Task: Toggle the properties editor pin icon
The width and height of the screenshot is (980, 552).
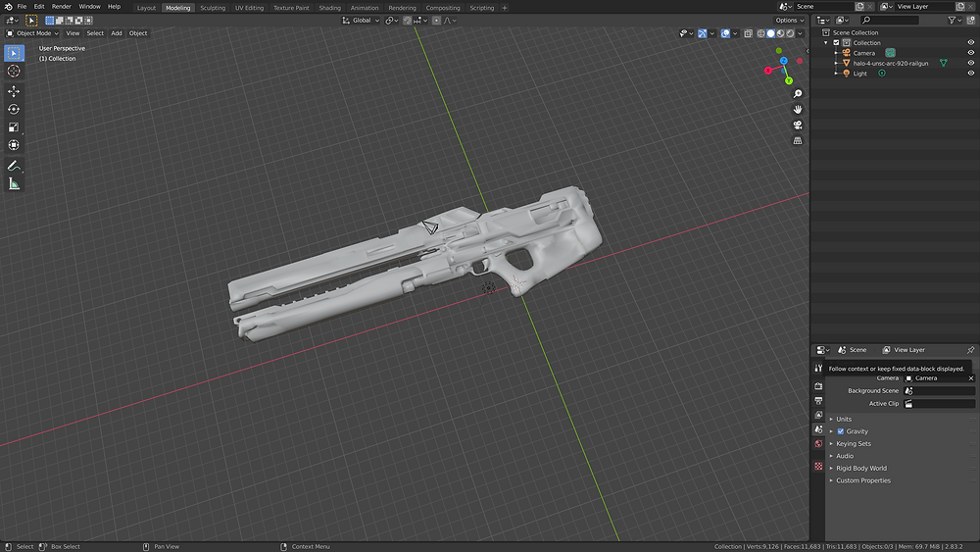Action: 970,350
